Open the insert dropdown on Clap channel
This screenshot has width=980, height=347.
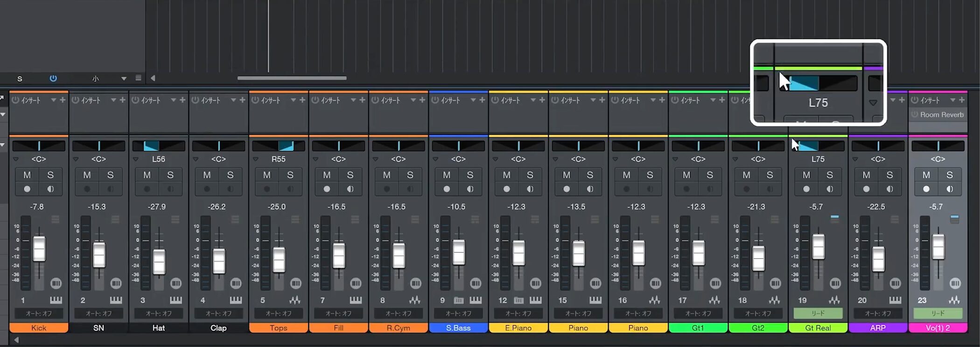[x=233, y=100]
